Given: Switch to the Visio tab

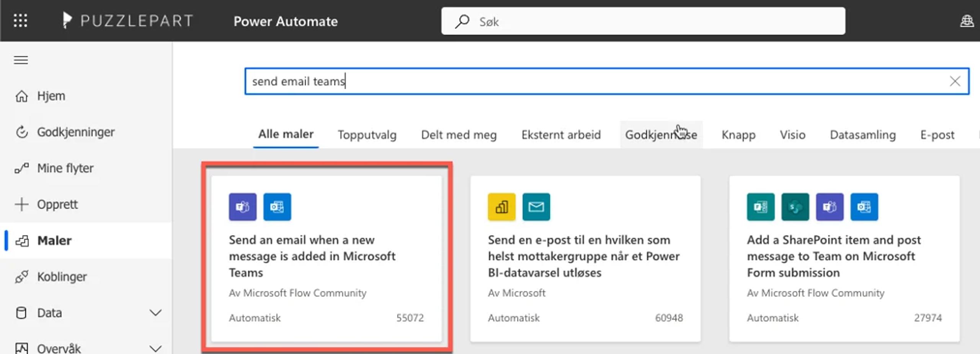Looking at the screenshot, I should (792, 135).
